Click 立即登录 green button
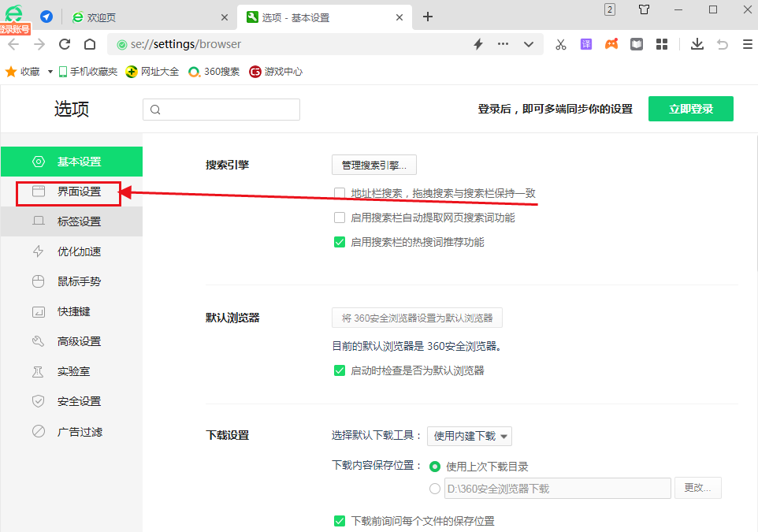 tap(691, 109)
